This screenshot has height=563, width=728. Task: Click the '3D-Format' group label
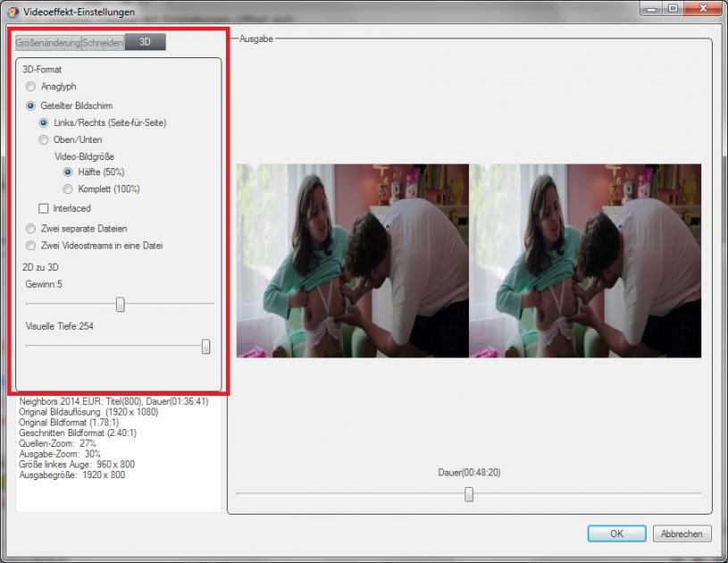(x=42, y=69)
